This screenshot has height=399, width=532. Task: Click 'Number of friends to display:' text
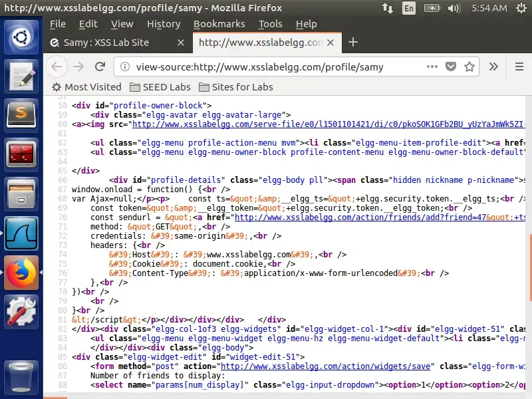tap(158, 376)
